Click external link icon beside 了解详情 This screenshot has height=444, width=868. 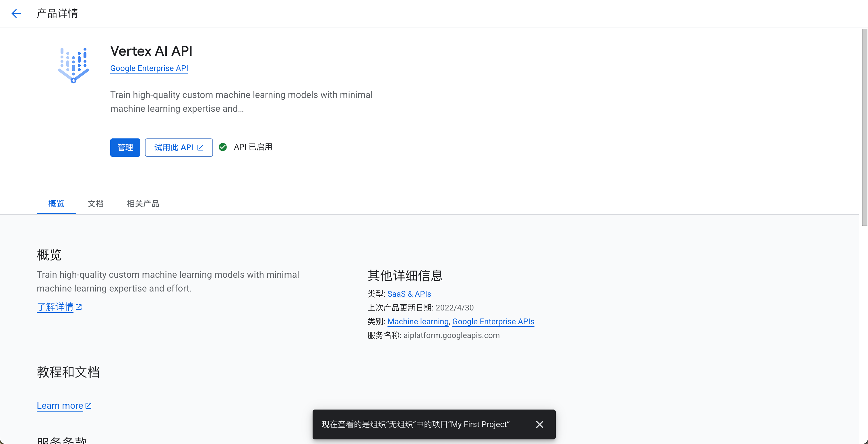point(79,307)
